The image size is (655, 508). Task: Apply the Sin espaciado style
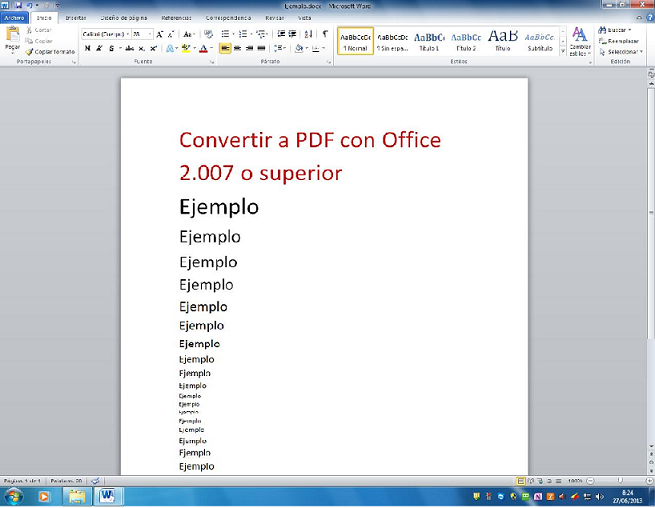pos(392,41)
